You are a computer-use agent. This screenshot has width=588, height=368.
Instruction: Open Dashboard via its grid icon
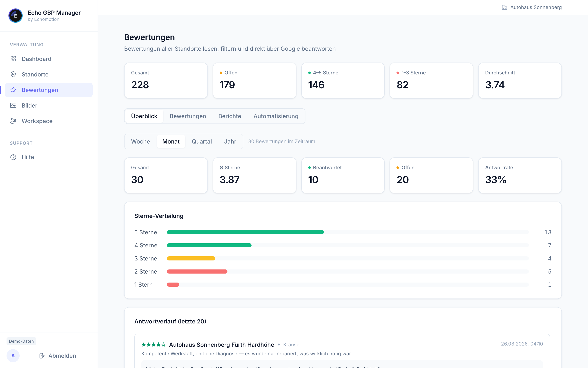(x=13, y=59)
